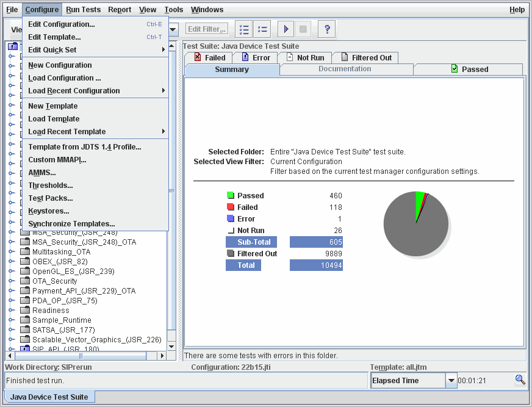Screen dimensions: 532x407
Task: Click the tree vertical scrollbar down arrow
Action: click(171, 347)
